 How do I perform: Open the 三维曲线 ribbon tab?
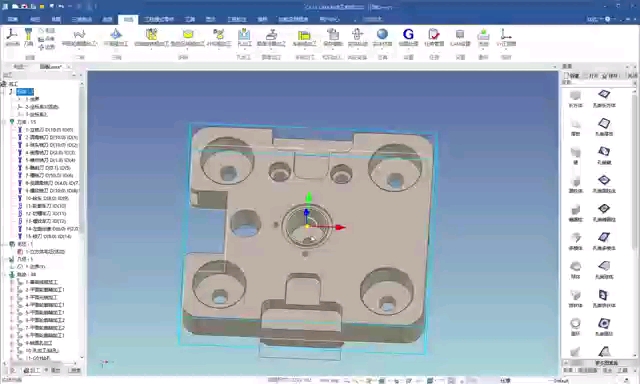82,19
